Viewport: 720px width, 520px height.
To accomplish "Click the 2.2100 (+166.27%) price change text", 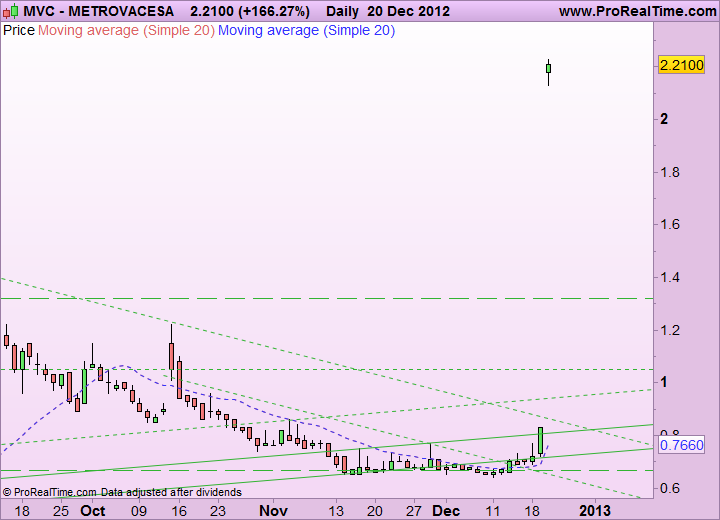I will 250,11.
